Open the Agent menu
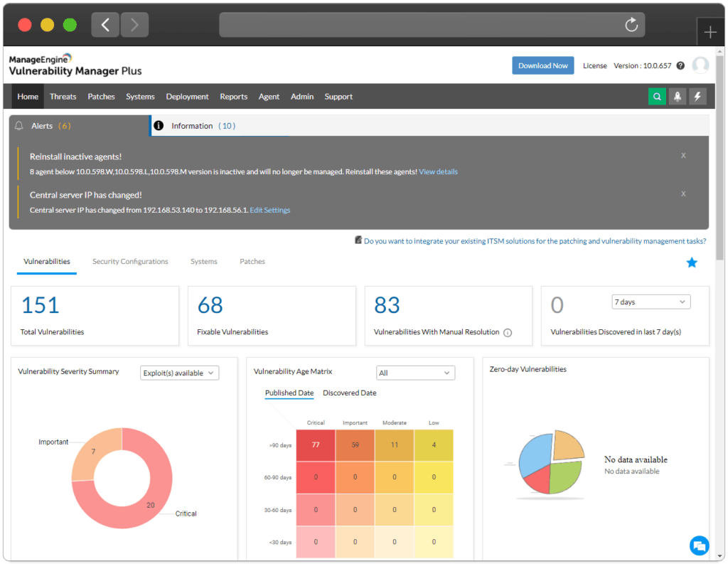Viewport: 728px width, 564px height. pos(269,97)
